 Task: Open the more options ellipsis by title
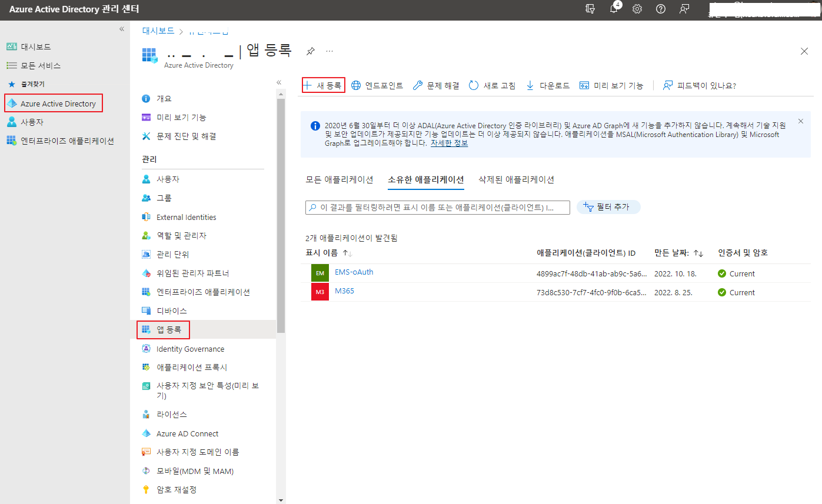(x=330, y=51)
